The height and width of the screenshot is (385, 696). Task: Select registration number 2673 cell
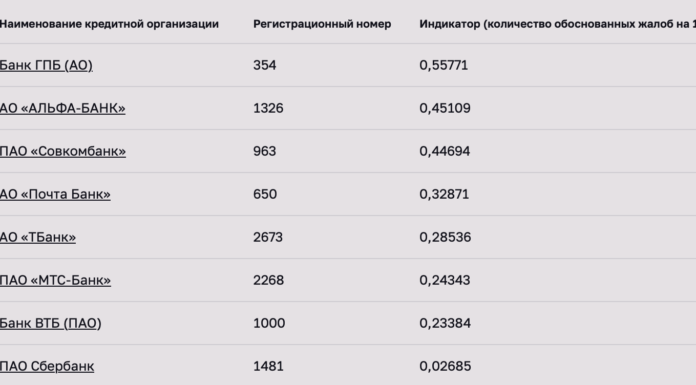click(x=268, y=237)
